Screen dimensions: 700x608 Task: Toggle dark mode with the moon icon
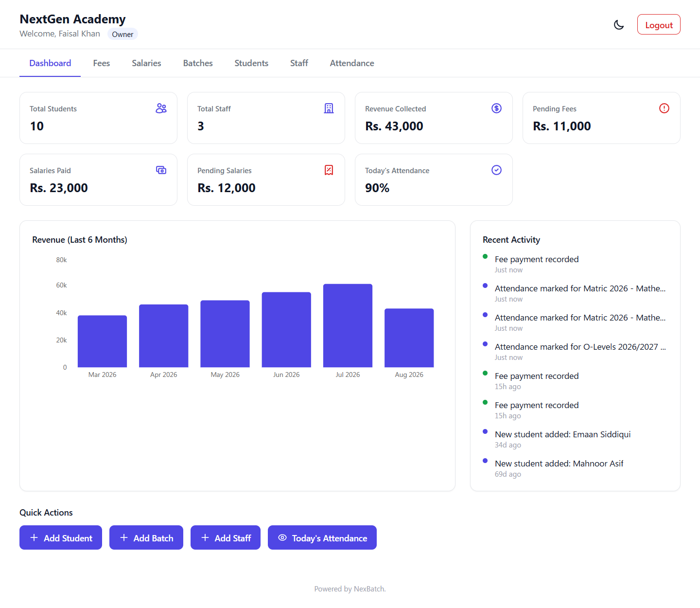point(619,25)
